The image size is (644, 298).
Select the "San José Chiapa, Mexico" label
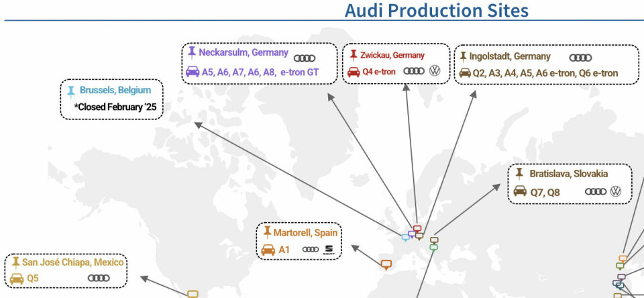click(72, 262)
